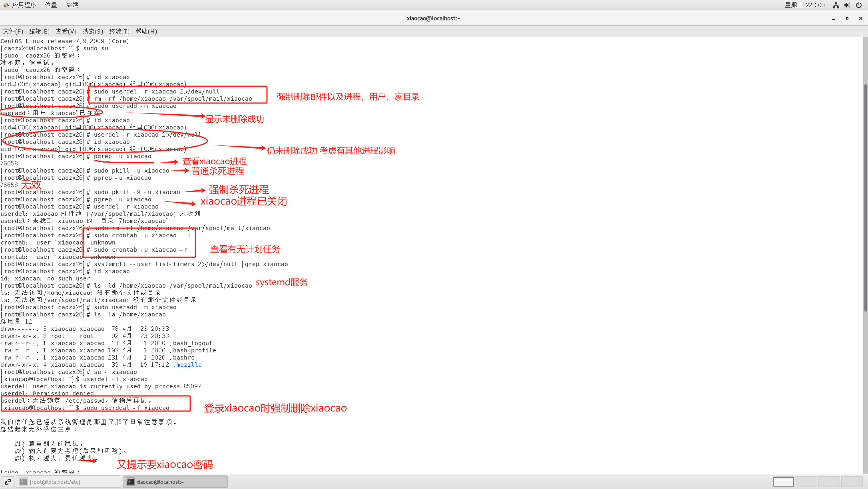Viewport: 868px width, 489px height.
Task: Maximize the terminal window
Action: [847, 18]
